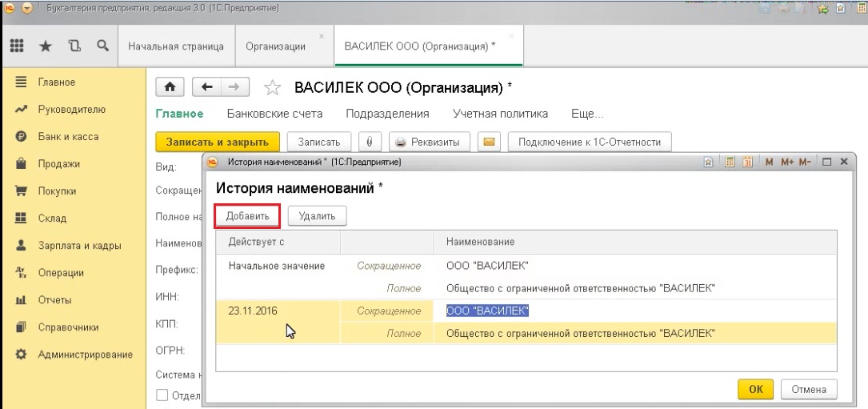Screen dimensions: 868x409
Task: Open the Справочники section in the sidebar
Action: click(x=68, y=327)
